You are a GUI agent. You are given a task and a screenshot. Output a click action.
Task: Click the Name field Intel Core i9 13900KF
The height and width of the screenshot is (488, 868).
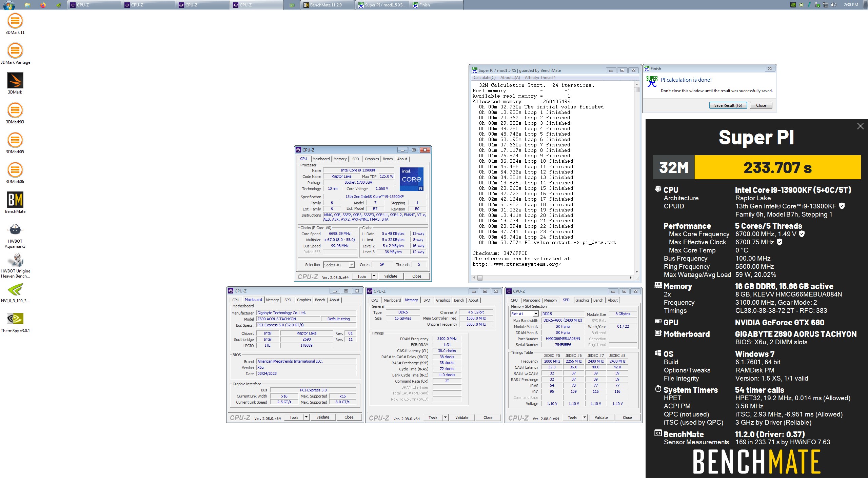[x=358, y=170]
